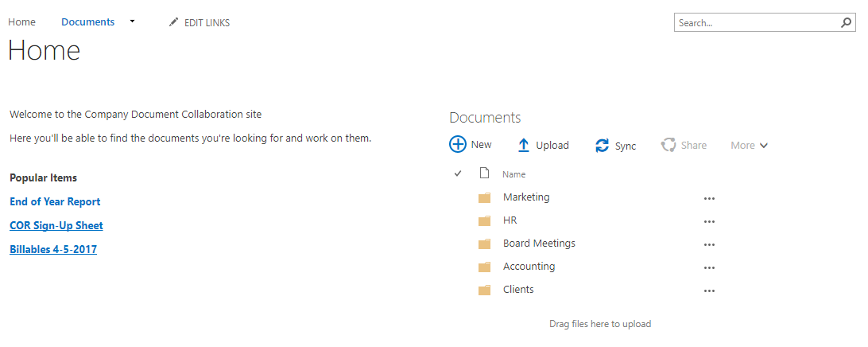Select Documents in the top navigation
868x347 pixels.
(x=87, y=22)
